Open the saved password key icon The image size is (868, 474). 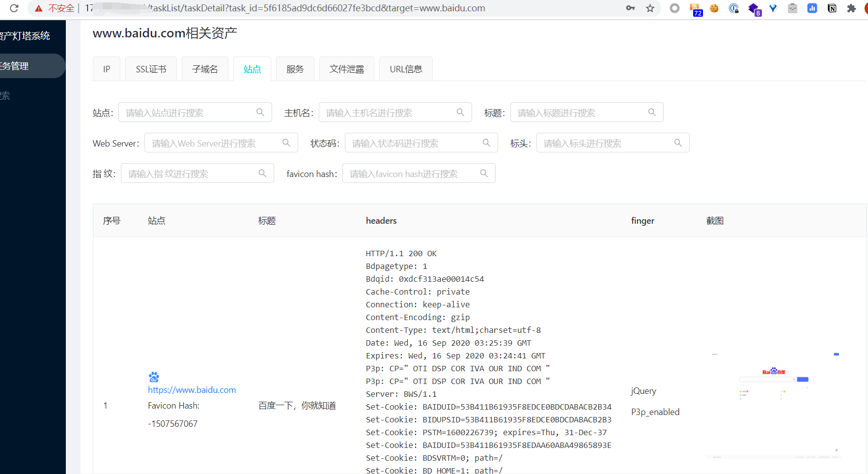click(x=630, y=8)
